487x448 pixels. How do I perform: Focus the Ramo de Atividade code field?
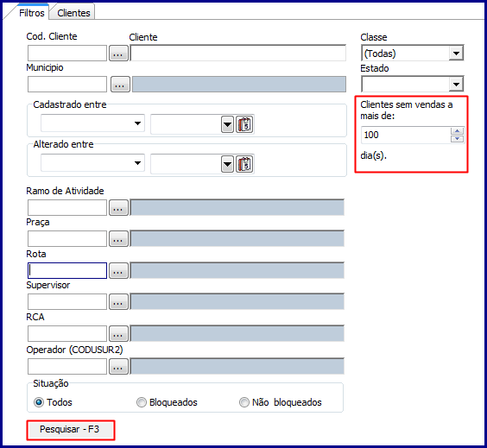[67, 208]
